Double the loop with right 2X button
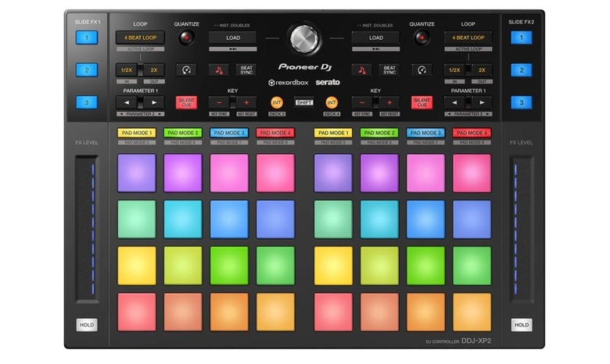The height and width of the screenshot is (364, 610). 482,70
